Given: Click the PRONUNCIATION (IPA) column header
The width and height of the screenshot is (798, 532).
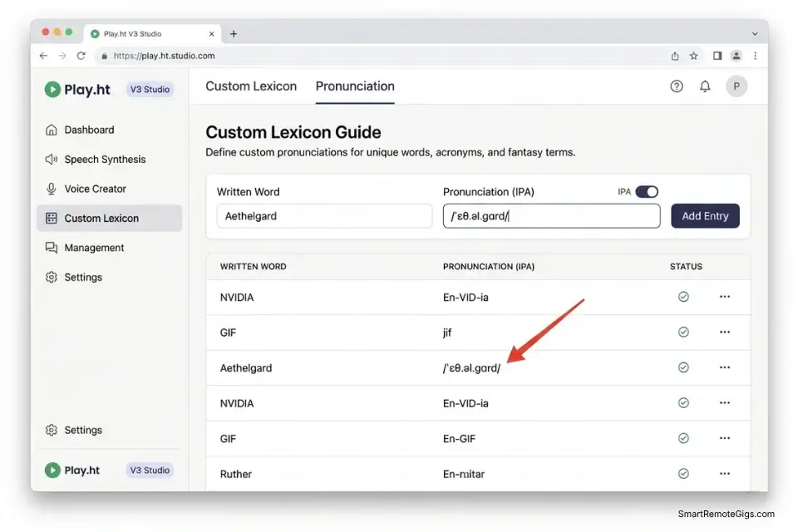Looking at the screenshot, I should click(489, 267).
